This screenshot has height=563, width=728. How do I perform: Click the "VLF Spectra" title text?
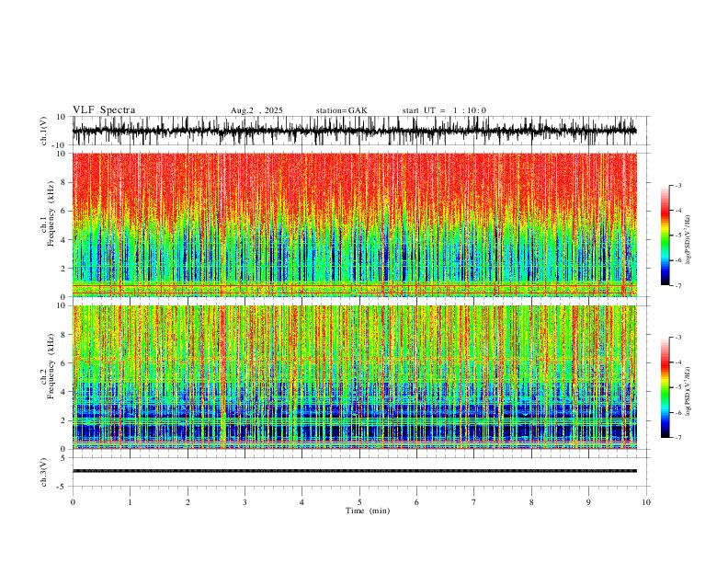click(104, 110)
